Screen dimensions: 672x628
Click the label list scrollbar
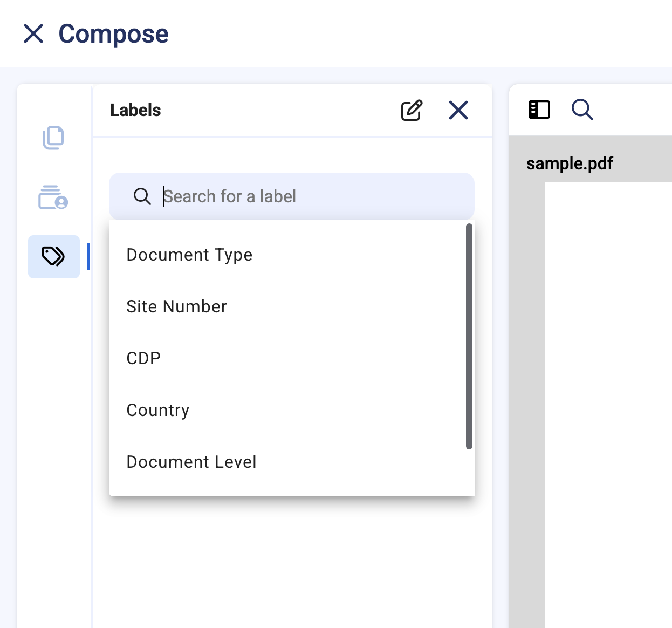[469, 336]
